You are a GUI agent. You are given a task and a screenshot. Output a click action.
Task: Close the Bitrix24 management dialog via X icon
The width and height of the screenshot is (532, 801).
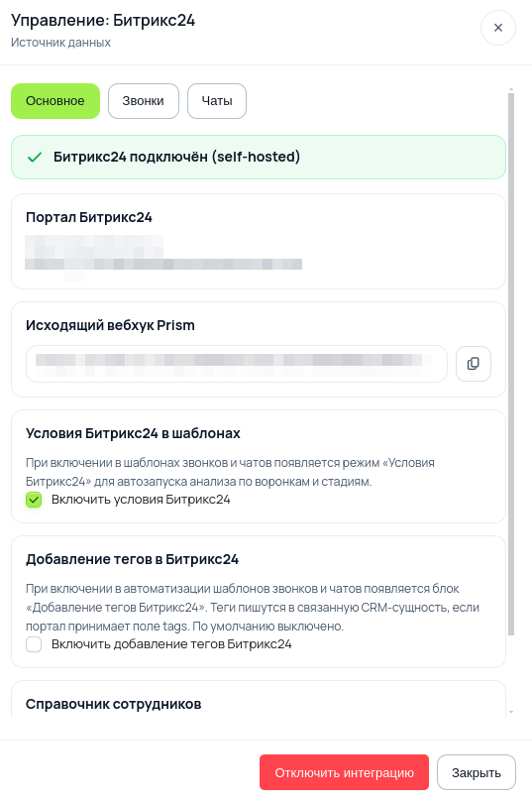pos(497,28)
